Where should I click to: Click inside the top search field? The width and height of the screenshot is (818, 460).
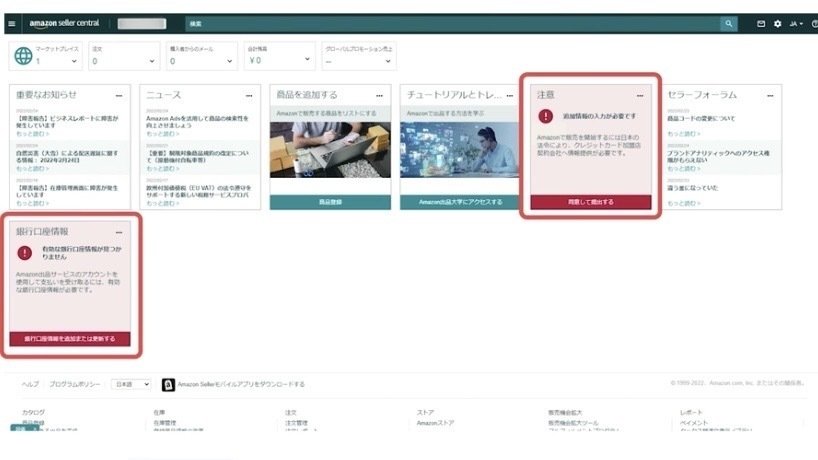tap(453, 23)
